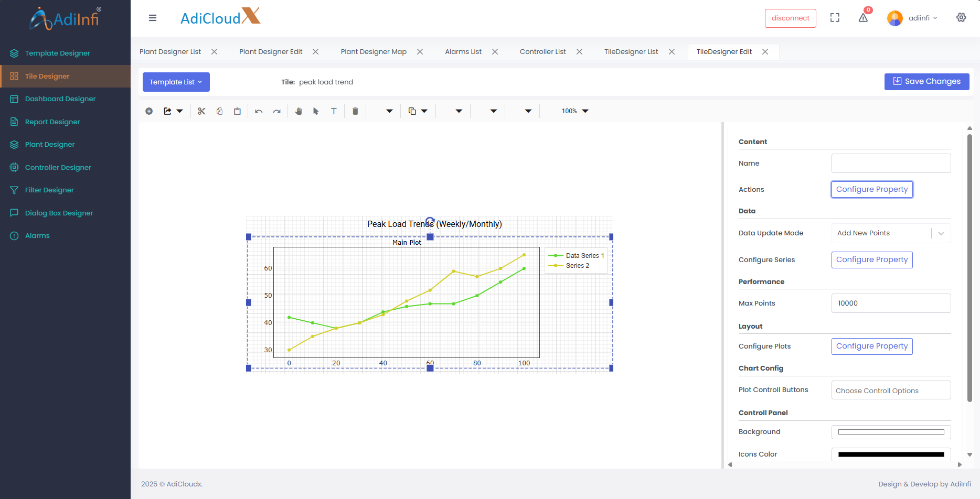Open Alarms in sidebar

tap(65, 235)
